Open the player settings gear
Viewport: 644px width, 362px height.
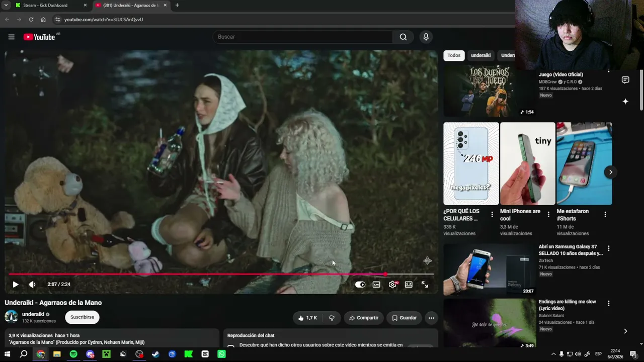click(392, 285)
